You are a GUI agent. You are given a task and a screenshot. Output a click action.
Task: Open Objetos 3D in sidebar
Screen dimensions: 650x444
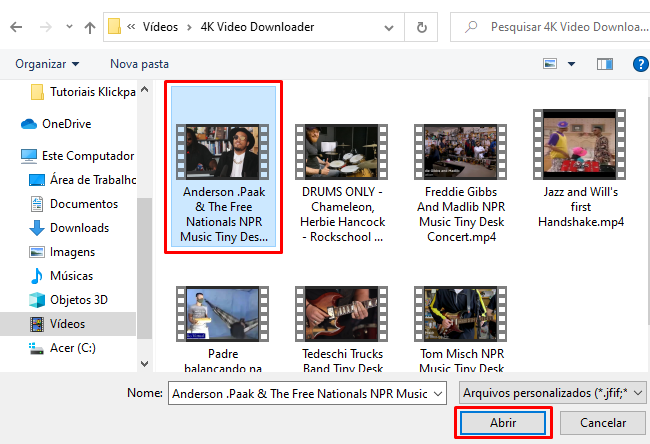(68, 300)
